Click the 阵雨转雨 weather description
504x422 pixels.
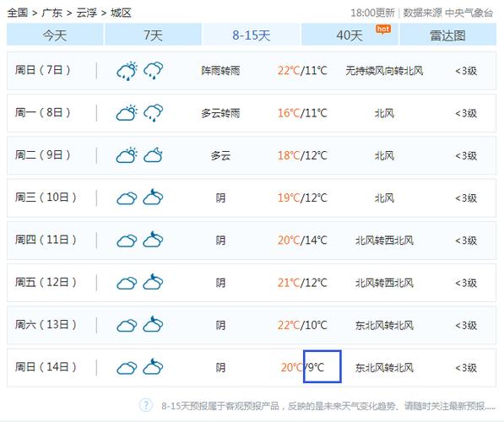click(220, 71)
